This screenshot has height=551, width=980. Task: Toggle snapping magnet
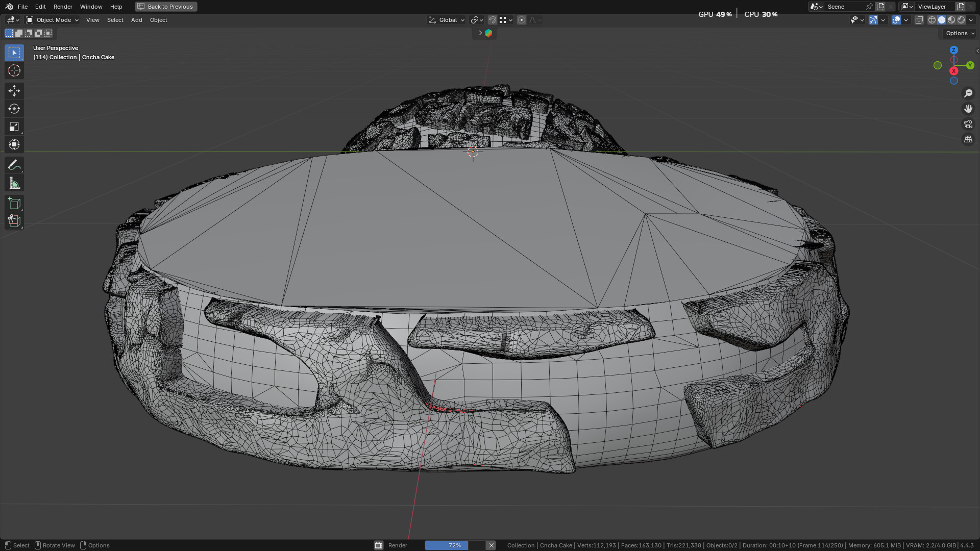click(x=493, y=20)
